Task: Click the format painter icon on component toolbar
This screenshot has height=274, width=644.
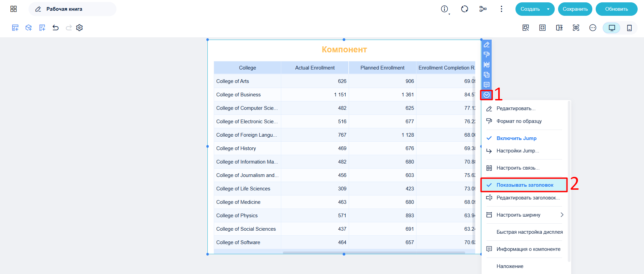Action: (487, 54)
